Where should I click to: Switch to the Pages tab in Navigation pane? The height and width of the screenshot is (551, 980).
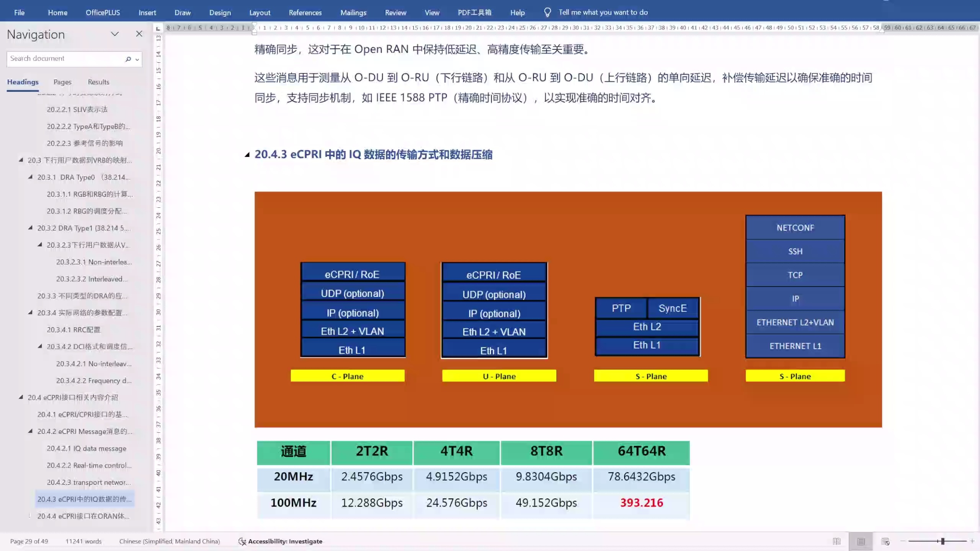point(62,82)
